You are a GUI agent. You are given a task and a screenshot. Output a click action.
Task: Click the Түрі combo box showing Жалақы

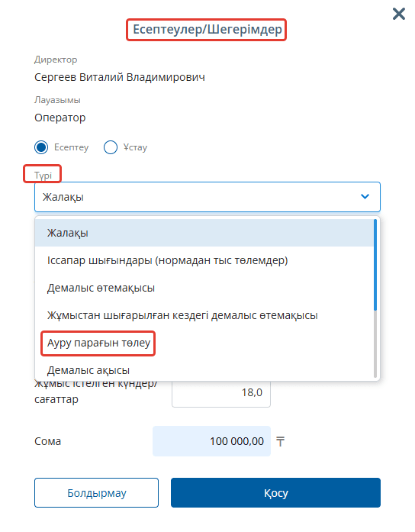pyautogui.click(x=207, y=197)
